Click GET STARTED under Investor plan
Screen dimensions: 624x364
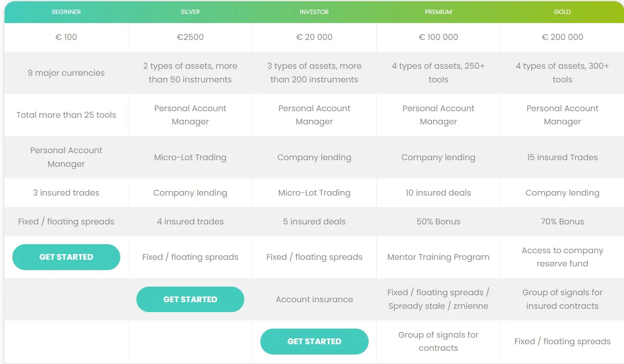coord(314,341)
